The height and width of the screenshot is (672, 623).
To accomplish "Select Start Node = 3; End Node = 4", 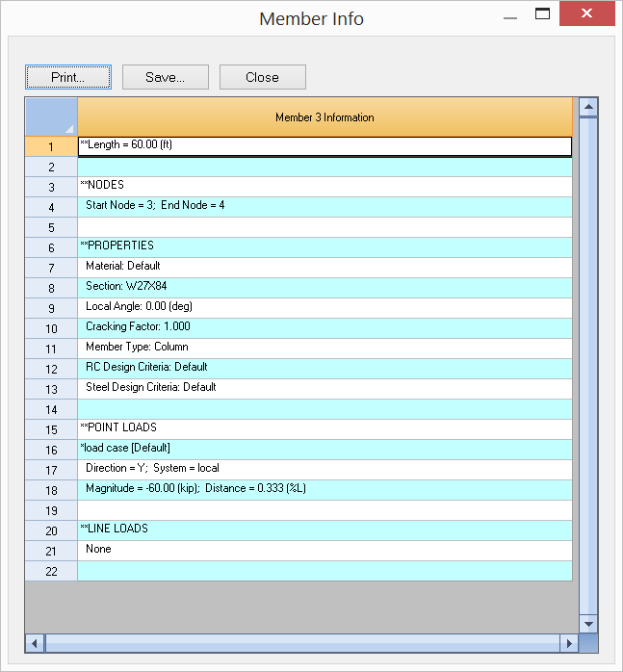I will 324,207.
